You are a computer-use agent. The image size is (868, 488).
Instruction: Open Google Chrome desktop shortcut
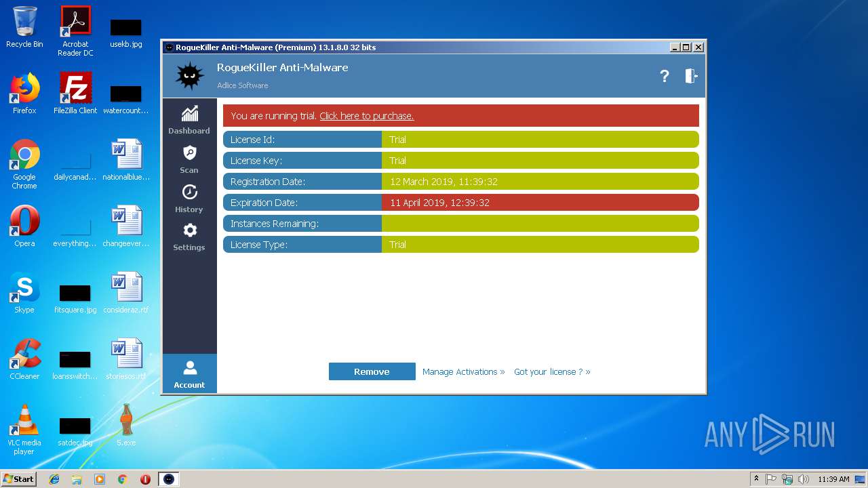point(24,163)
